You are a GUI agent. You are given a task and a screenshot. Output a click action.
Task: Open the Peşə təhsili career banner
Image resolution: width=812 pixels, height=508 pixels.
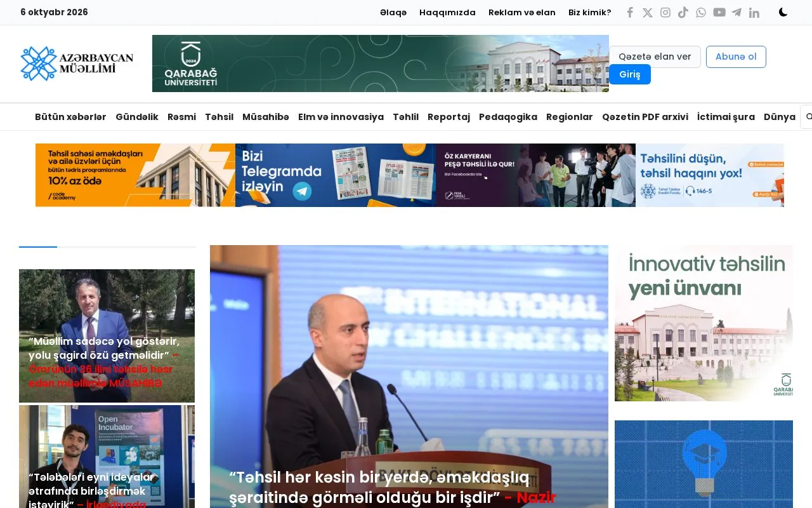pos(535,175)
